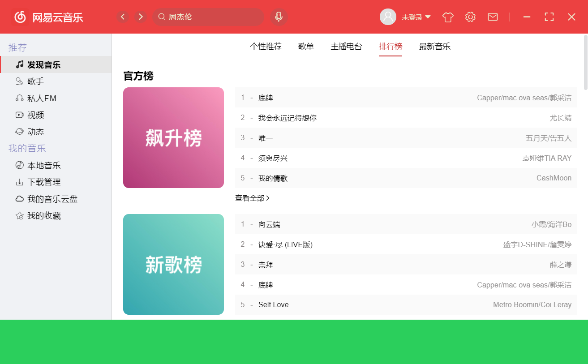Image resolution: width=588 pixels, height=364 pixels.
Task: Click the 官方榜 section heading
Action: point(138,76)
